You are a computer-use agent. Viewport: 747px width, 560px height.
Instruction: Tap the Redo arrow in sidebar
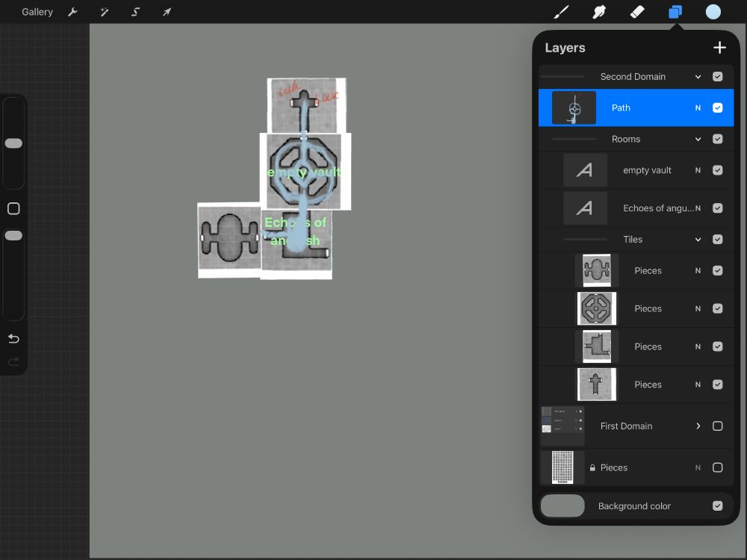[13, 361]
